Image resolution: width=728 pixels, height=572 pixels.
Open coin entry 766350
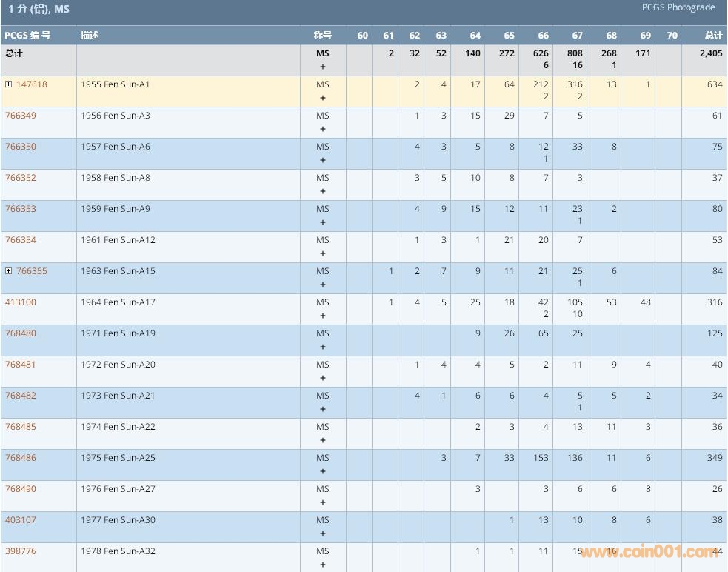(x=21, y=147)
